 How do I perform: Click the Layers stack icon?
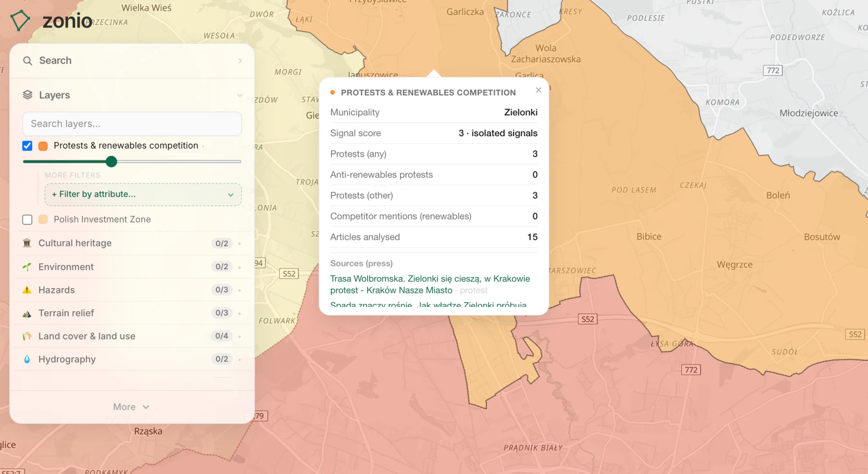click(x=27, y=95)
